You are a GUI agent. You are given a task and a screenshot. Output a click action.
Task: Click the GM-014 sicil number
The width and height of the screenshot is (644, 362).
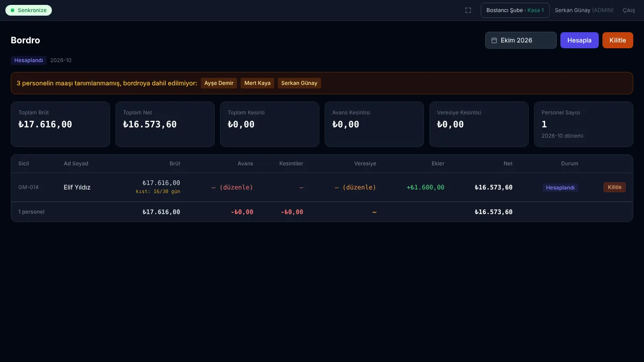(29, 187)
